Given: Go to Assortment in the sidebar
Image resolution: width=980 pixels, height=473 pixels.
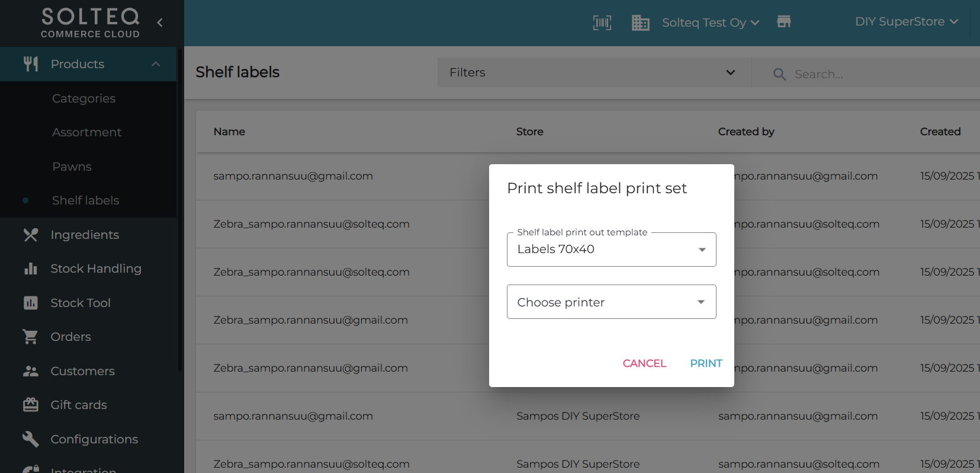Looking at the screenshot, I should tap(86, 132).
